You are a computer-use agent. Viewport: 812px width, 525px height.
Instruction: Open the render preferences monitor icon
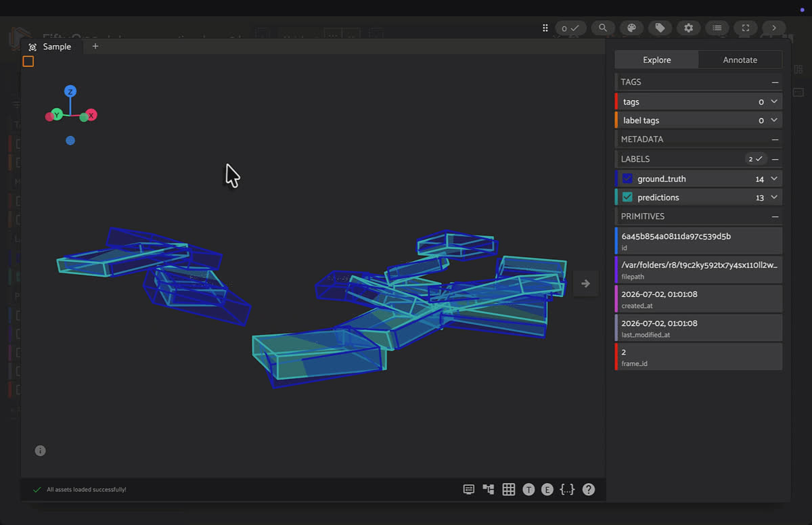pyautogui.click(x=468, y=489)
